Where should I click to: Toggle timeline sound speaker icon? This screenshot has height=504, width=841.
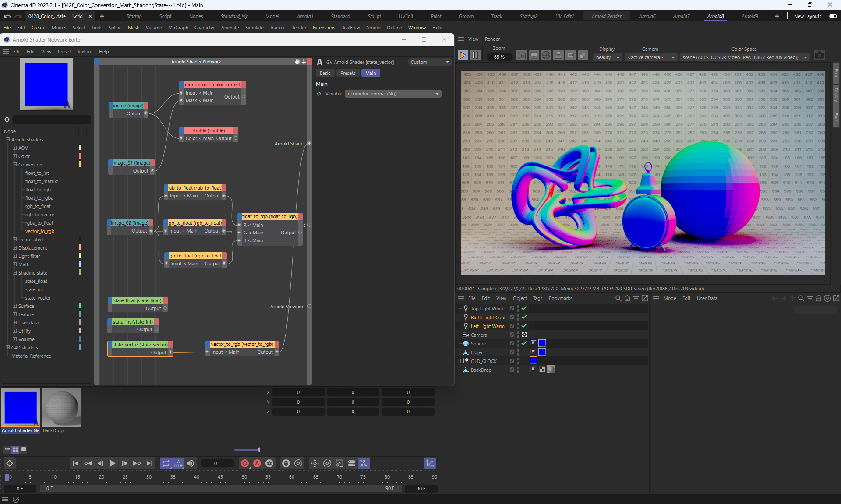click(191, 463)
